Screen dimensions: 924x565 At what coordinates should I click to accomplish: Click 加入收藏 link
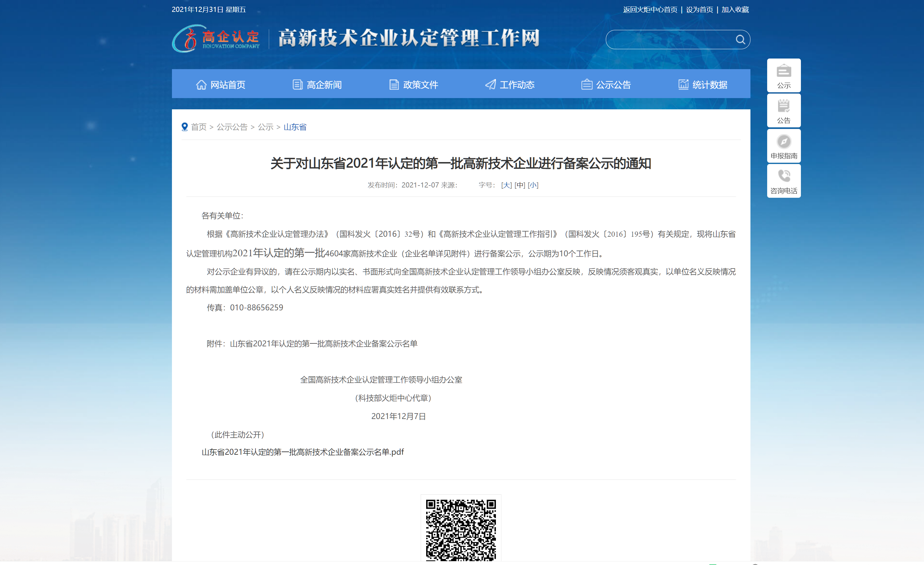(735, 10)
